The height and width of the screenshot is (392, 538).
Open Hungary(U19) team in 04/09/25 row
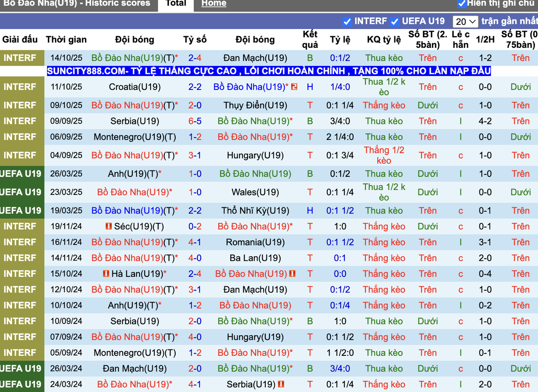[255, 155]
